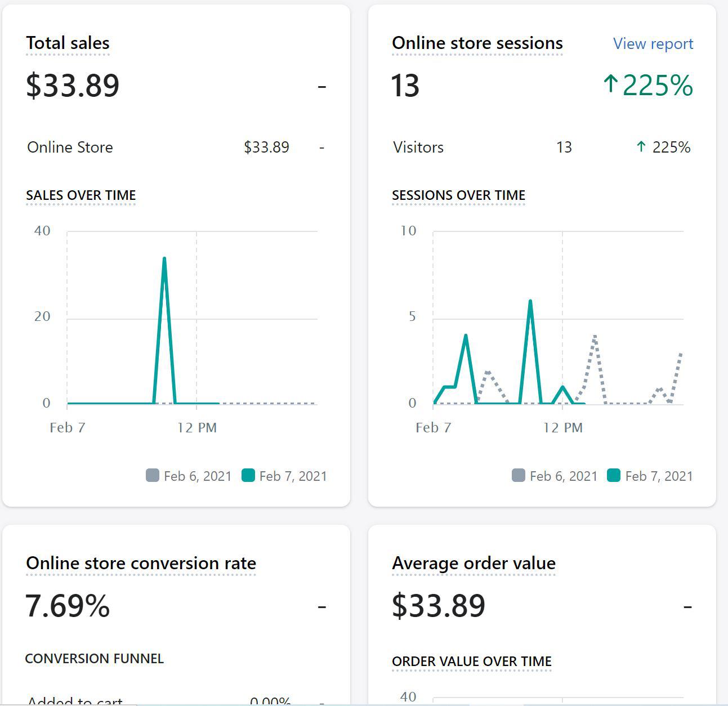Click the tallest teal peak in sessions chart

[x=530, y=301]
